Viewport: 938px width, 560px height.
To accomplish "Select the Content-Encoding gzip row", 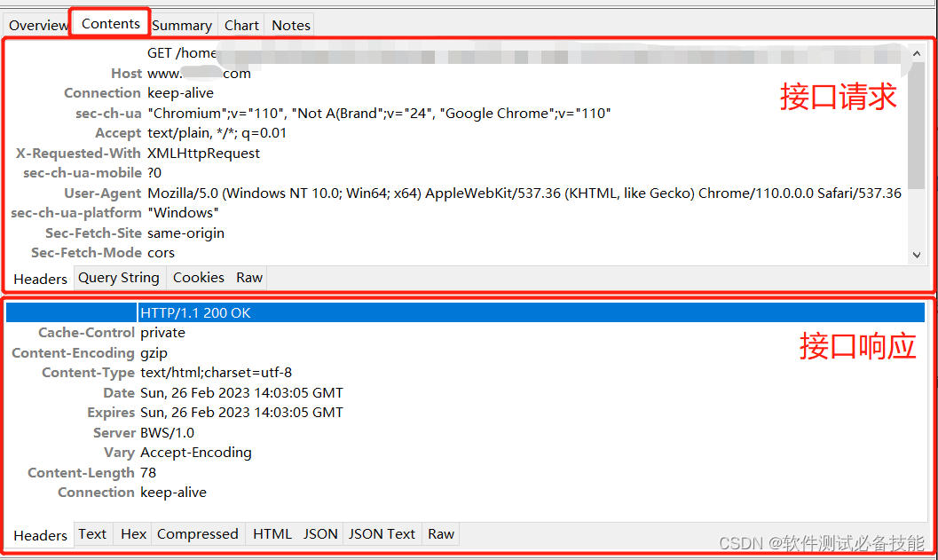I will coord(465,353).
